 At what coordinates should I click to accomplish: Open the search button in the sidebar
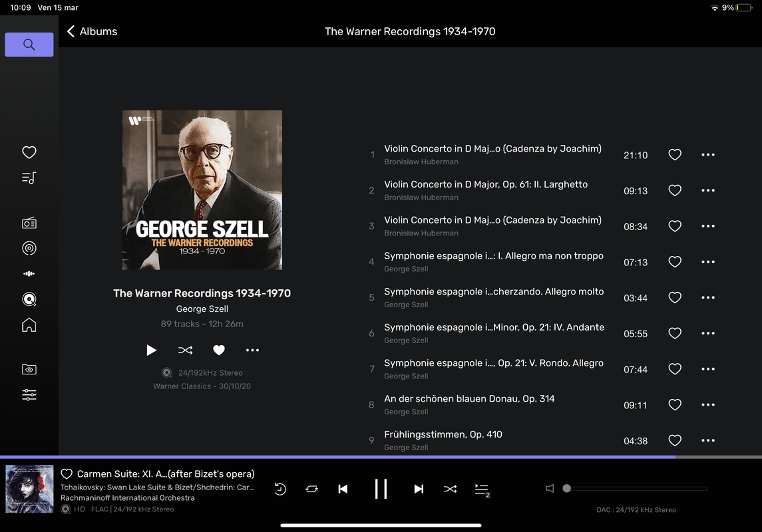(29, 45)
